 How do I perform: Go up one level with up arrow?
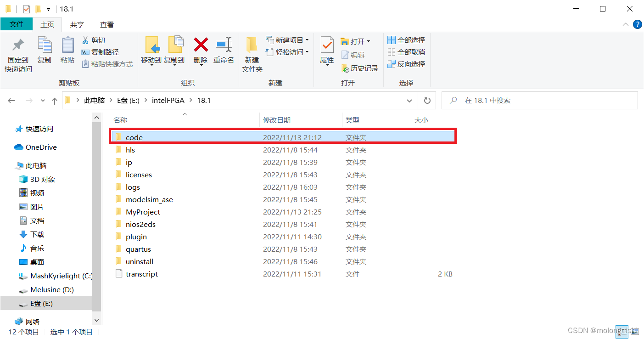tap(55, 101)
